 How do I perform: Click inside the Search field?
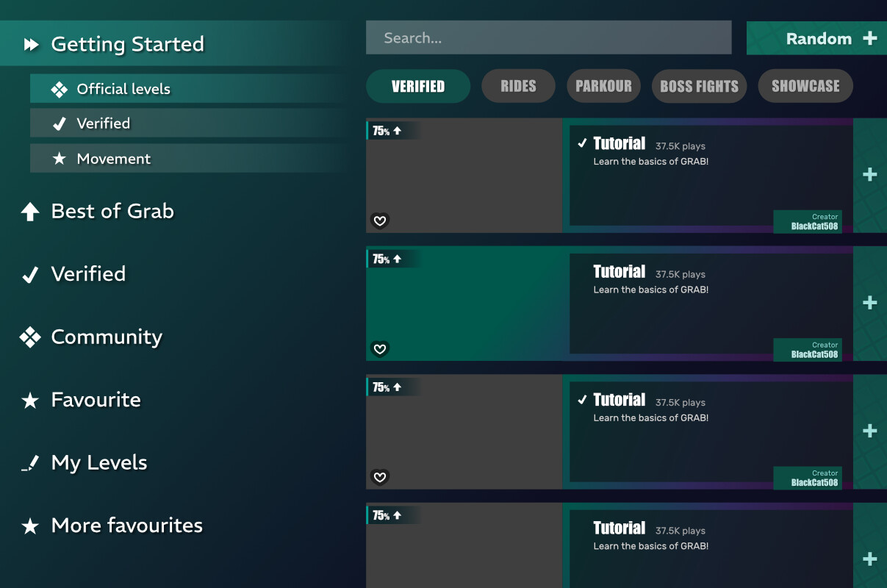pos(548,37)
